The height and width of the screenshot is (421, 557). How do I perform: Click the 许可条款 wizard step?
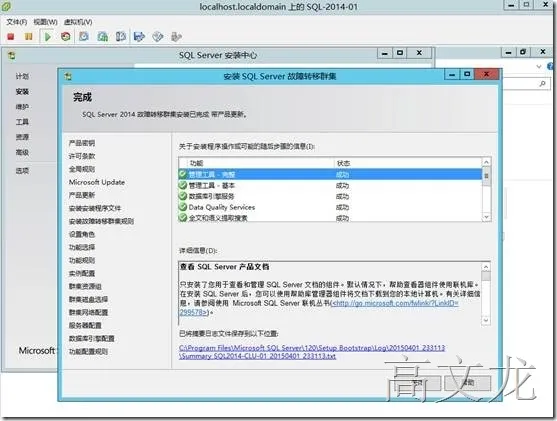[x=82, y=156]
